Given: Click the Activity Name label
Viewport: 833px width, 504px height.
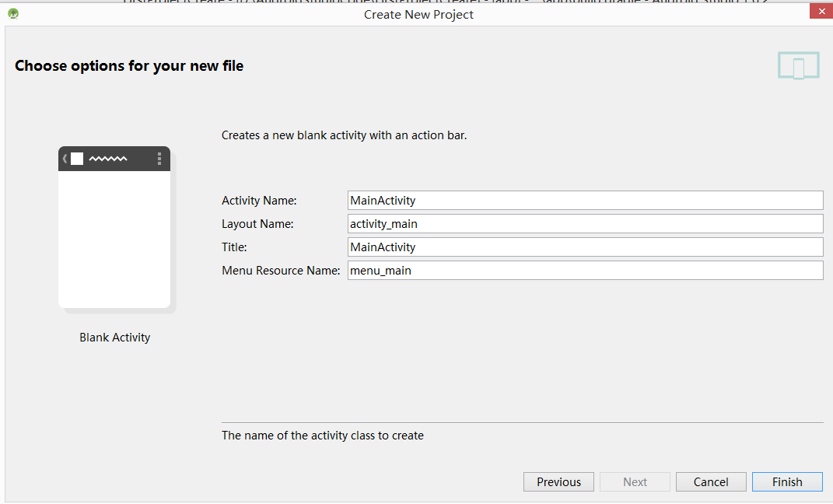Looking at the screenshot, I should point(259,201).
